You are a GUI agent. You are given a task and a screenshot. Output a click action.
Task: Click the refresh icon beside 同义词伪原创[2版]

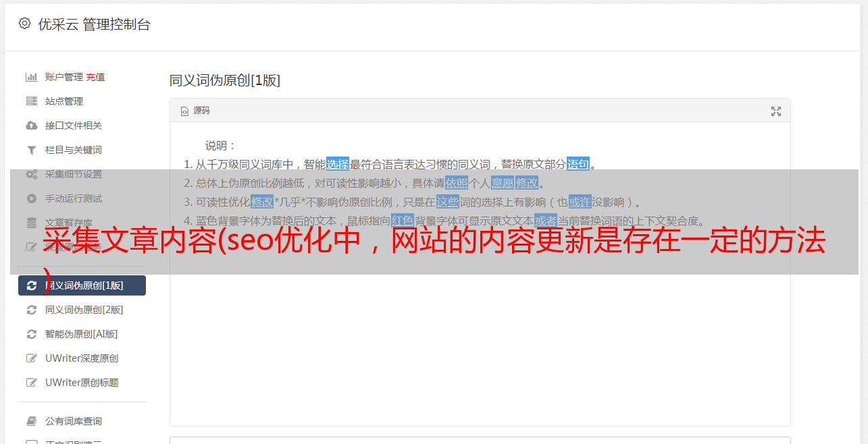pos(31,310)
